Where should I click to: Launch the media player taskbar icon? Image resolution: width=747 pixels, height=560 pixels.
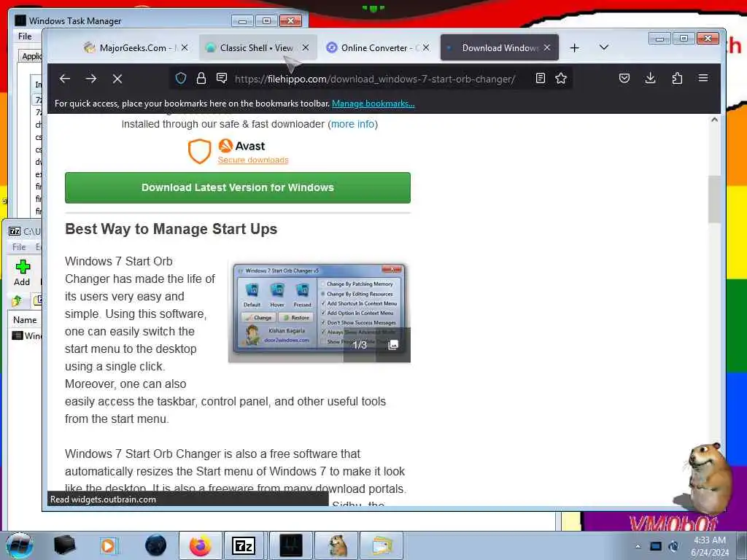(108, 545)
